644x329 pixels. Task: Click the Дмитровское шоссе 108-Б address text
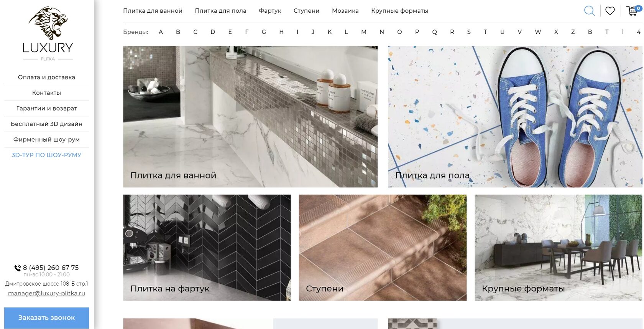coord(46,284)
